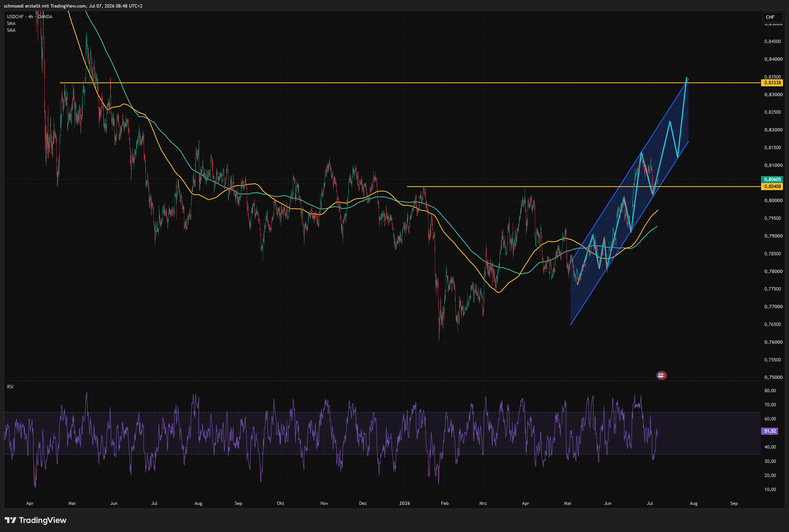Click the Feb label on time axis

(445, 503)
